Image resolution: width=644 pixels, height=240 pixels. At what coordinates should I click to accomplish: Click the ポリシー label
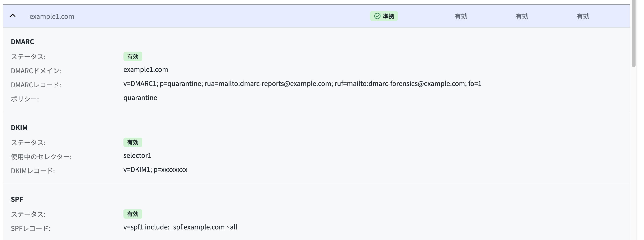25,99
